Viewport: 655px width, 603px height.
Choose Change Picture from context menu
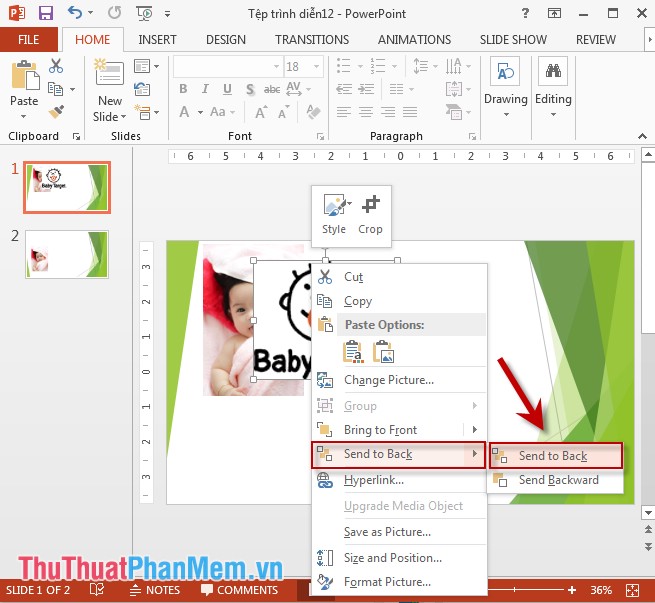(399, 380)
